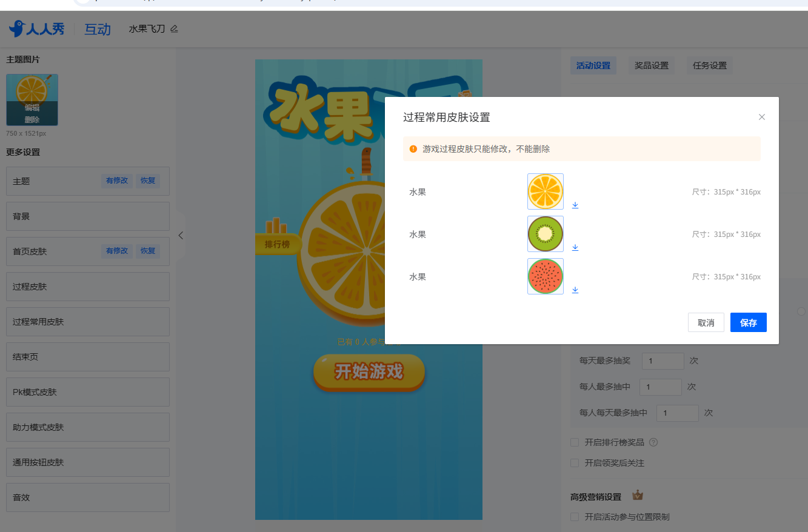Screen dimensions: 808x532
Task: Click the pencil edit icon beside 水果飞刀
Action: click(174, 28)
